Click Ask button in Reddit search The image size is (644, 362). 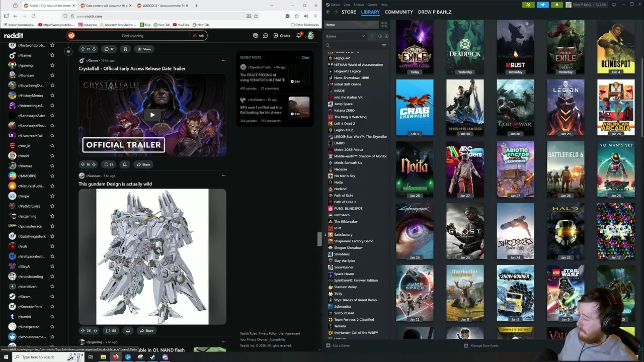point(198,36)
